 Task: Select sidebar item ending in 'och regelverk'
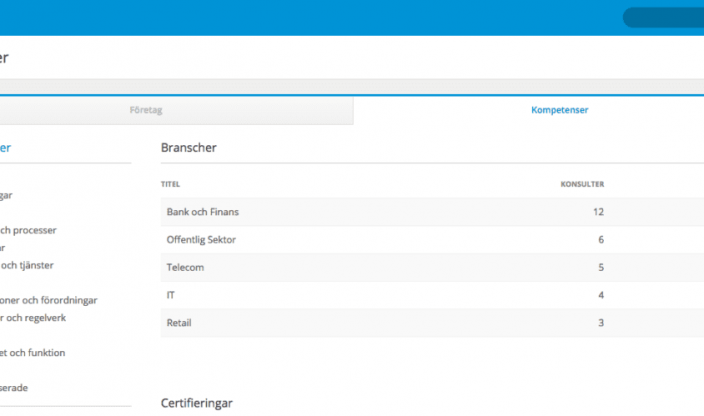[33, 317]
